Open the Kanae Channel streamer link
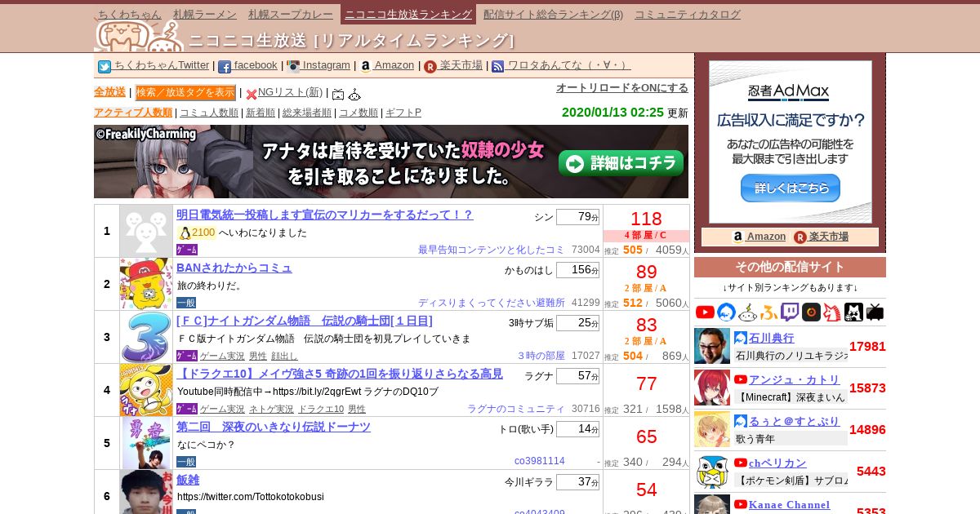Viewport: 980px width, 514px height. [789, 504]
